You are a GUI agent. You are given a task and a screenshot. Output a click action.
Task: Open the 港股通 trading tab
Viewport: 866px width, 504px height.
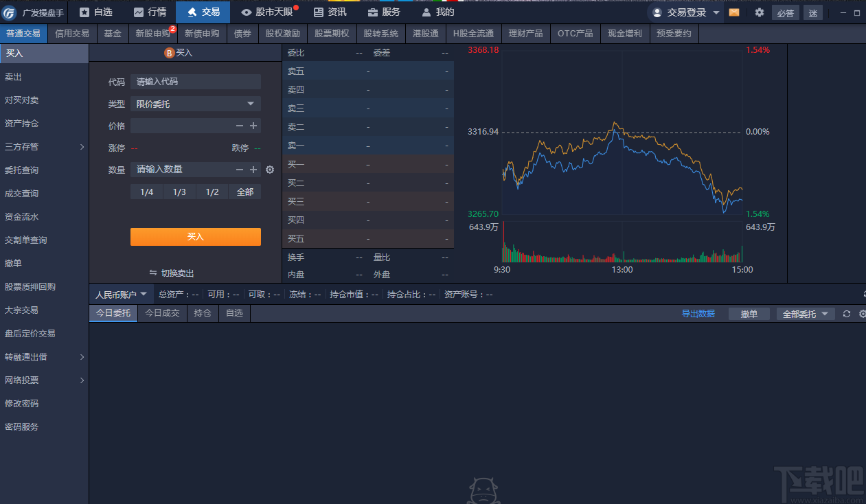[x=427, y=33]
